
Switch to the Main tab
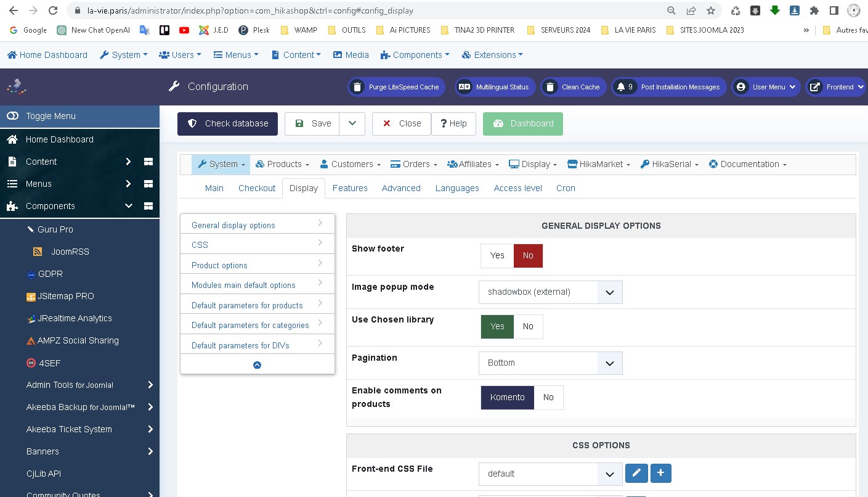214,188
